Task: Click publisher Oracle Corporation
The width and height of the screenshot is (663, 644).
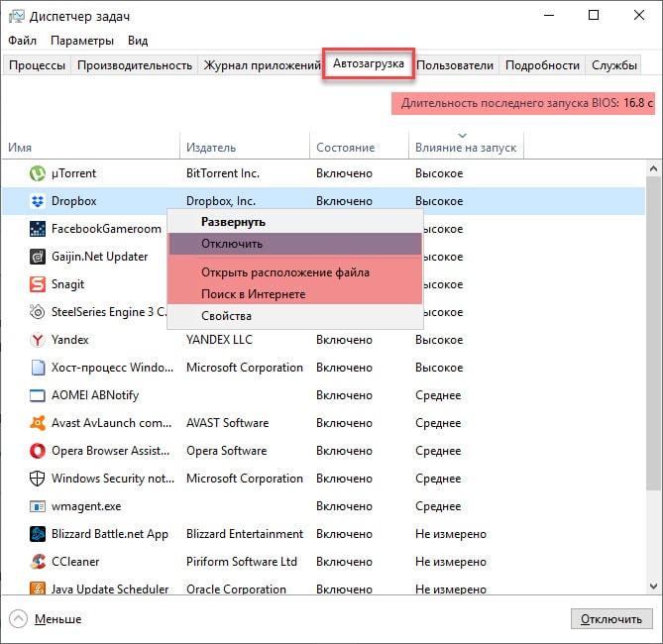Action: pyautogui.click(x=236, y=590)
